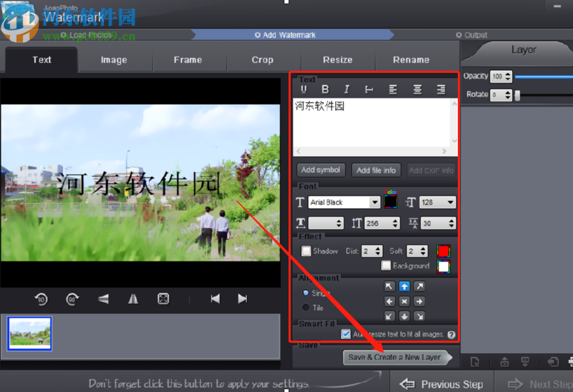573x392 pixels.
Task: Click the Add symbol button
Action: pos(320,170)
